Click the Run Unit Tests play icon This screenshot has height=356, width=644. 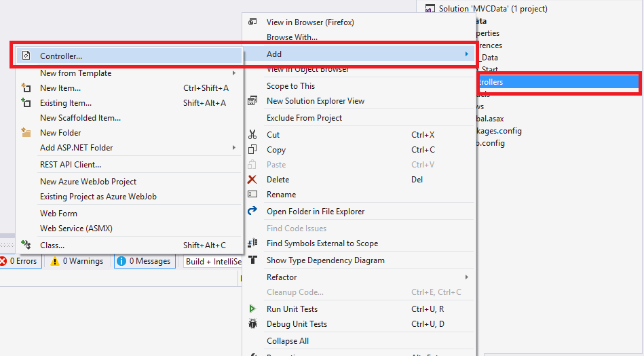(x=252, y=309)
